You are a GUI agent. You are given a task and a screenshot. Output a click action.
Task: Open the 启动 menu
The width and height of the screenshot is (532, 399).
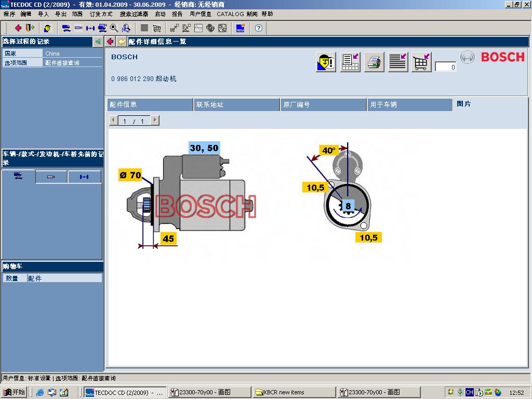click(160, 14)
